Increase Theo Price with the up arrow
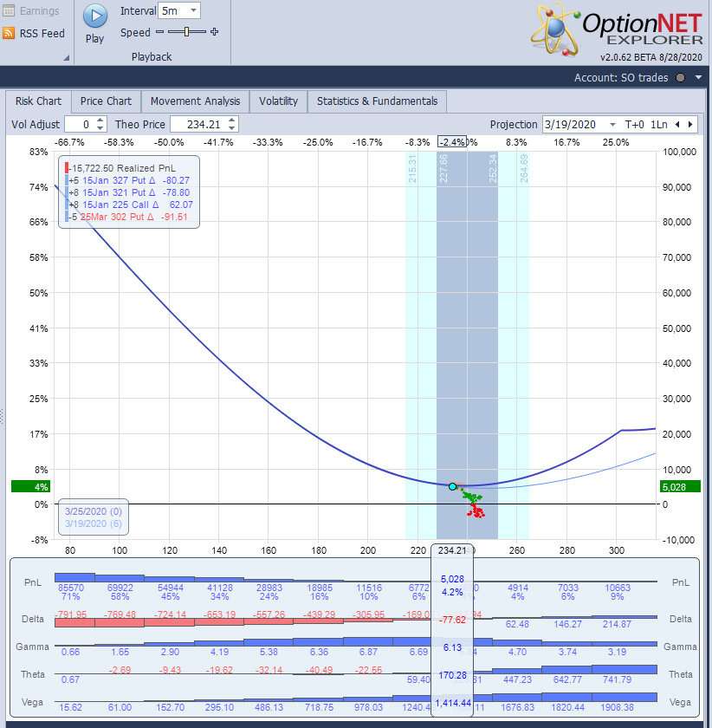Viewport: 712px width, 728px height. click(231, 120)
